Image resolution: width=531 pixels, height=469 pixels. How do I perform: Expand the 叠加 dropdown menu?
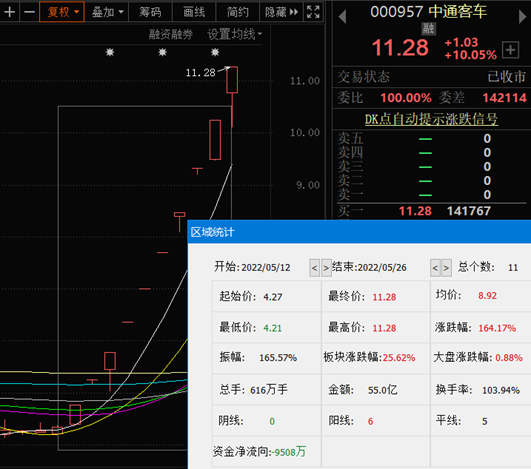point(107,12)
